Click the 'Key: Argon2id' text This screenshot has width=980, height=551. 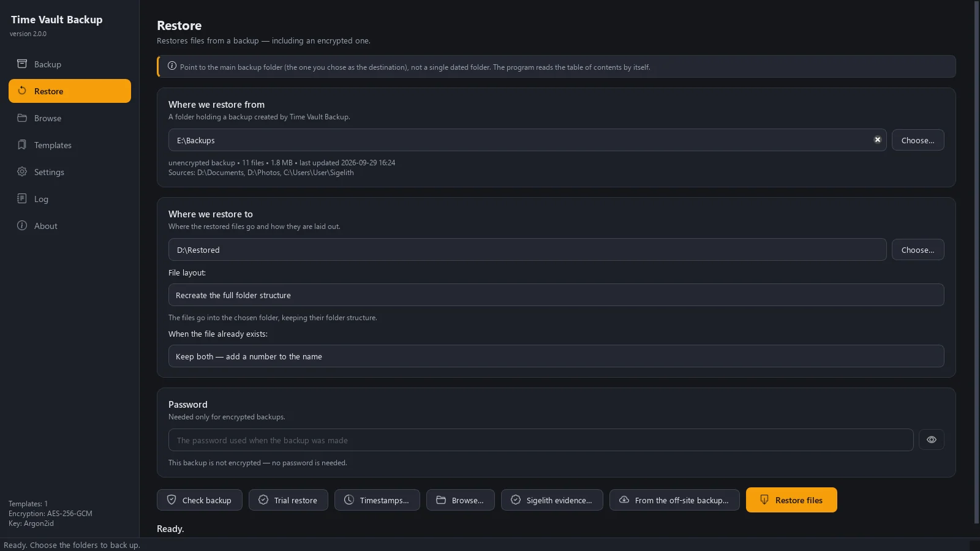pos(31,523)
